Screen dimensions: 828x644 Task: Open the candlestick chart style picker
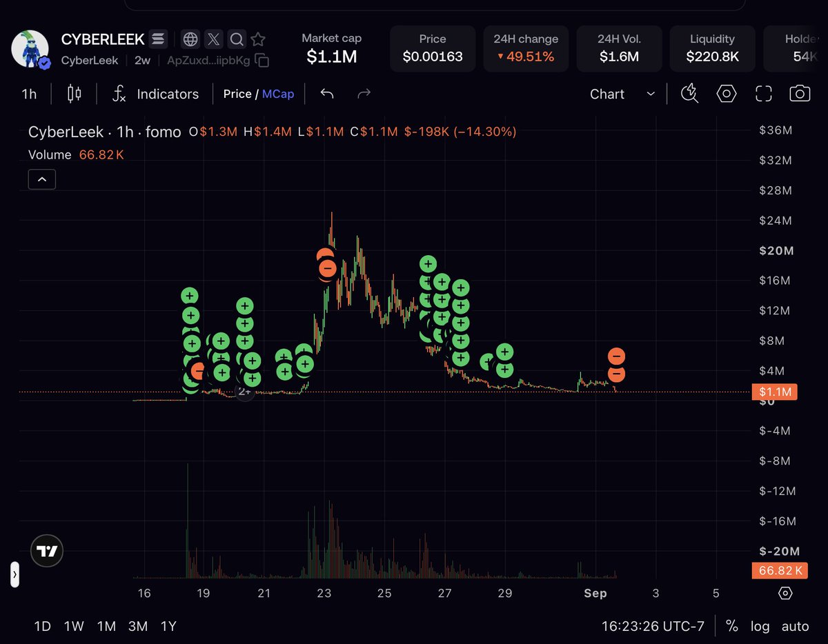(75, 94)
